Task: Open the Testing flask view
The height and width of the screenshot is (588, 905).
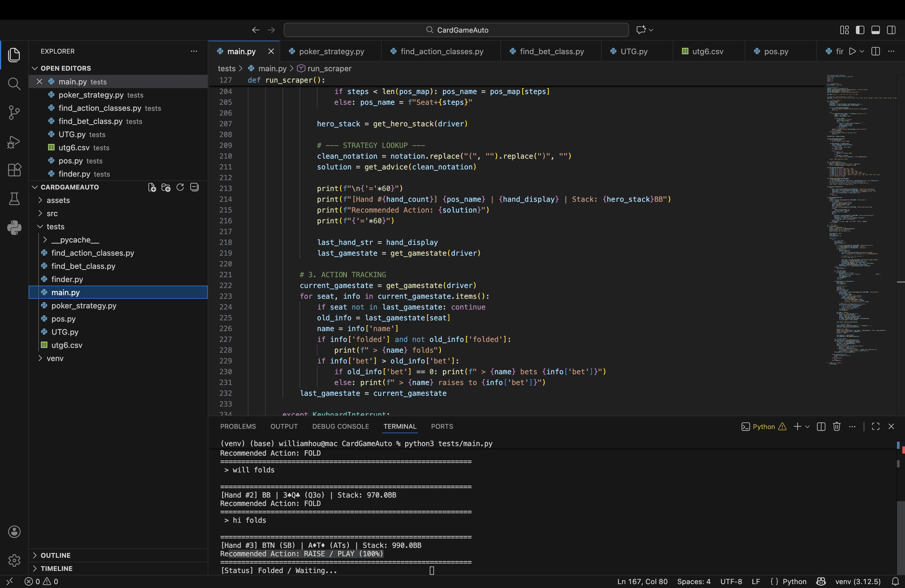Action: click(14, 198)
